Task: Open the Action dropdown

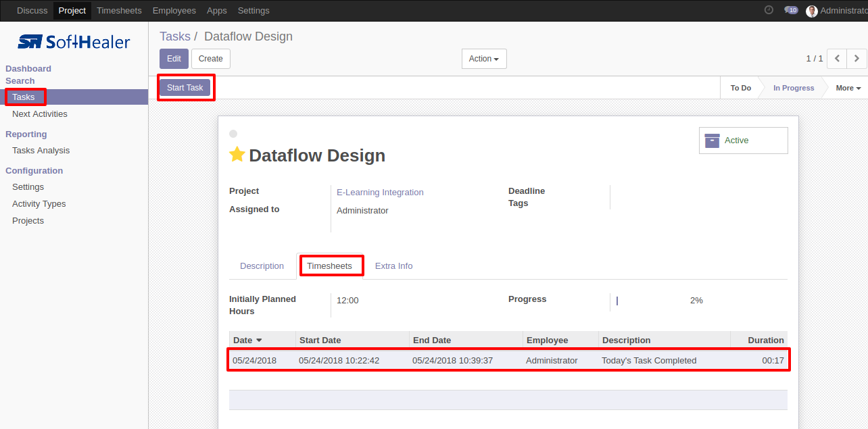Action: point(484,59)
